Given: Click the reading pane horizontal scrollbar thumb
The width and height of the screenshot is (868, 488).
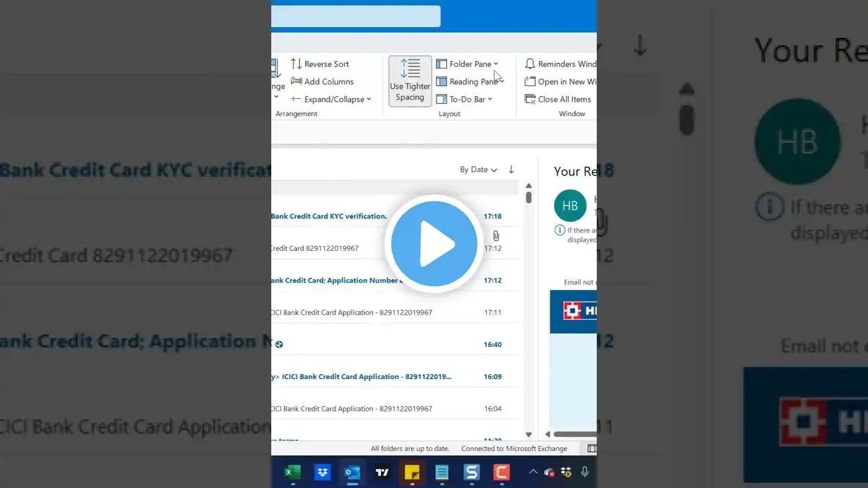Looking at the screenshot, I should (575, 434).
